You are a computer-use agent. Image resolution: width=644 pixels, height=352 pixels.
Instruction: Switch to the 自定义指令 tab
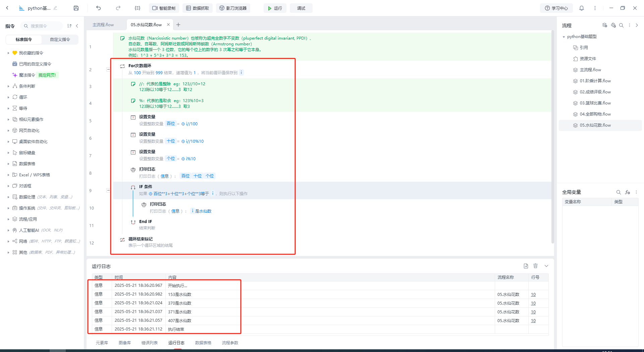60,39
